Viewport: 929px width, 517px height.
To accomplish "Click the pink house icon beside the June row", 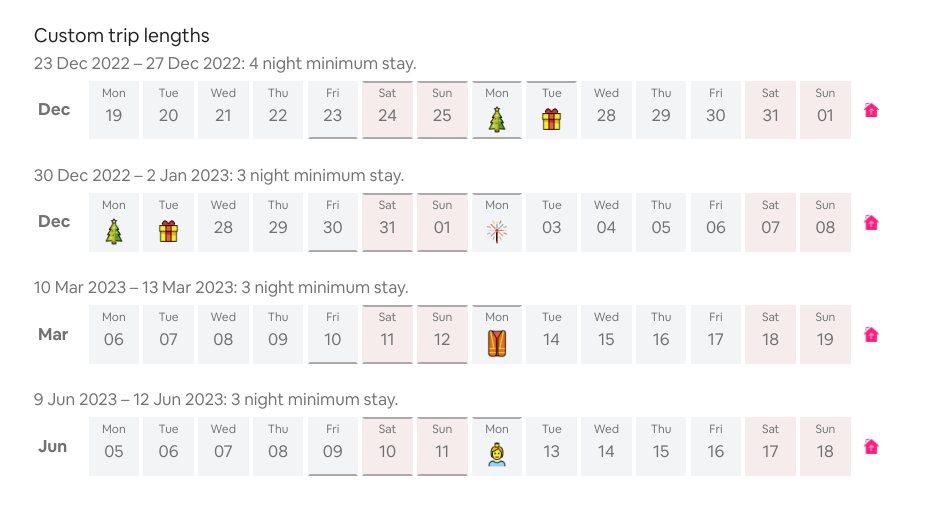I will (x=871, y=447).
